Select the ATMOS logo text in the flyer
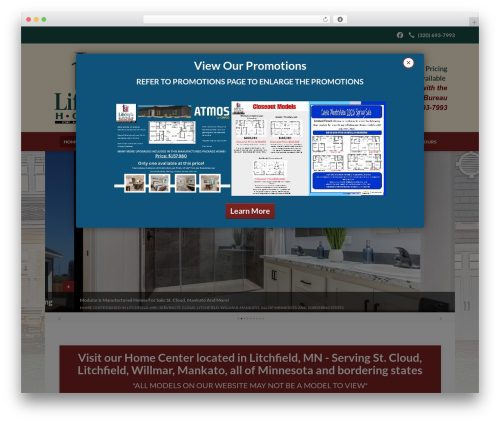500x423 pixels. tap(212, 111)
